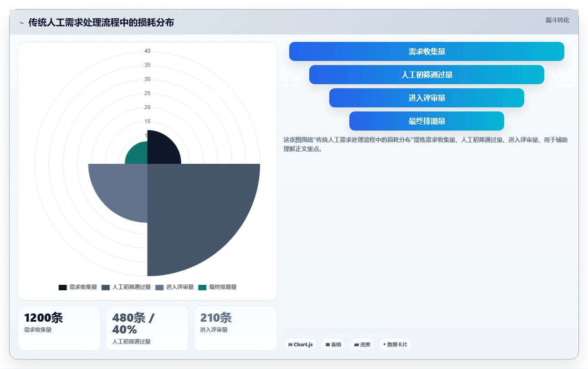Click the 最终排期量 funnel bar
The height and width of the screenshot is (369, 588).
pos(427,121)
